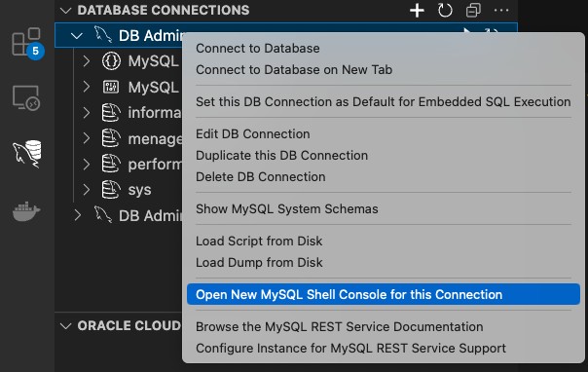Select Load Dump from Disk
Image resolution: width=588 pixels, height=372 pixels.
(259, 263)
